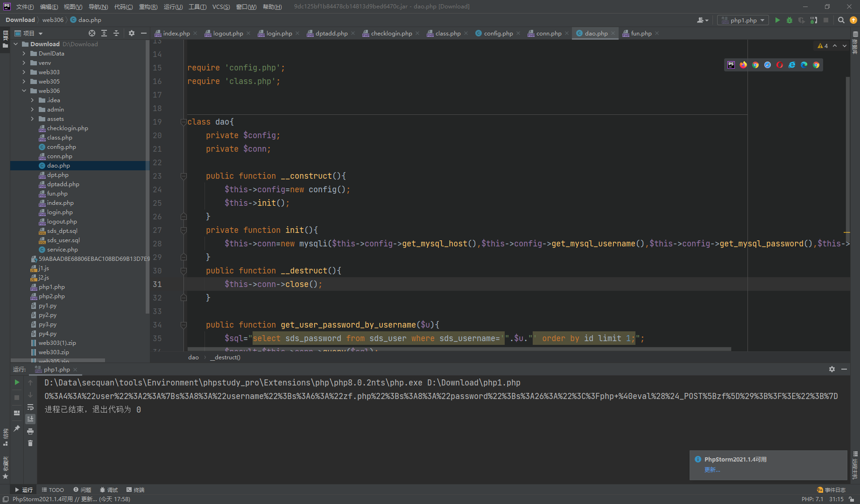Open preview in Opera browser icon

point(780,65)
